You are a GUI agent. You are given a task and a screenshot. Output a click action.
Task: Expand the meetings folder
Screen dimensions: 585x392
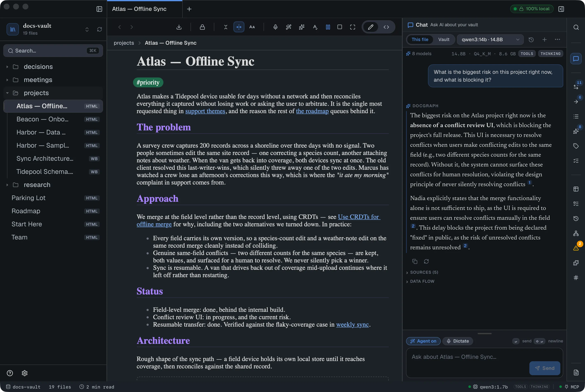coord(53,80)
